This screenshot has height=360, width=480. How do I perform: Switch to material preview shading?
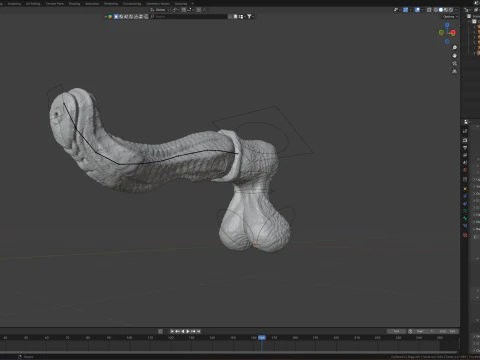pyautogui.click(x=446, y=10)
